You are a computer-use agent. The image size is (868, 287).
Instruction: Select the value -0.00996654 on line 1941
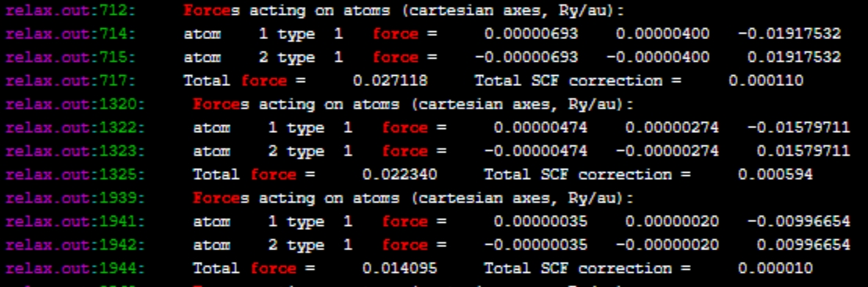point(799,222)
